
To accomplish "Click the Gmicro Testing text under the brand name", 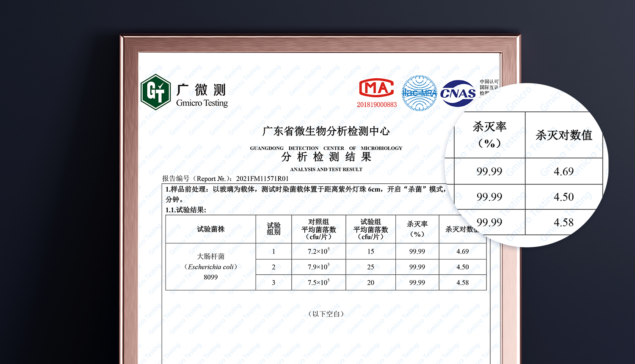I will coord(202,103).
